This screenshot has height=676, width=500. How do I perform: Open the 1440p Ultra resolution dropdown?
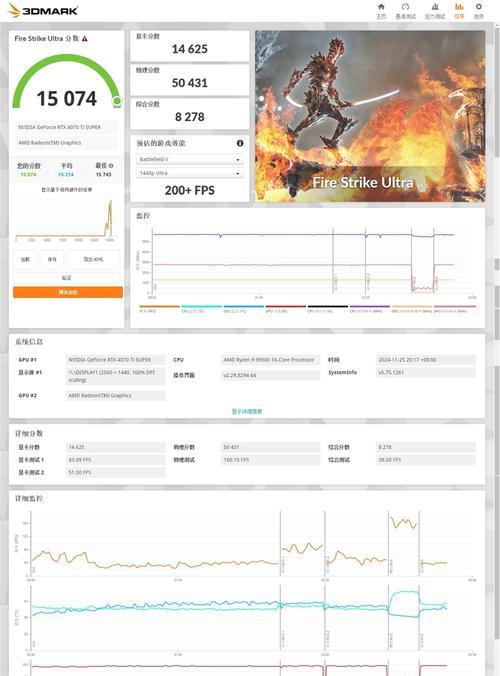point(190,173)
